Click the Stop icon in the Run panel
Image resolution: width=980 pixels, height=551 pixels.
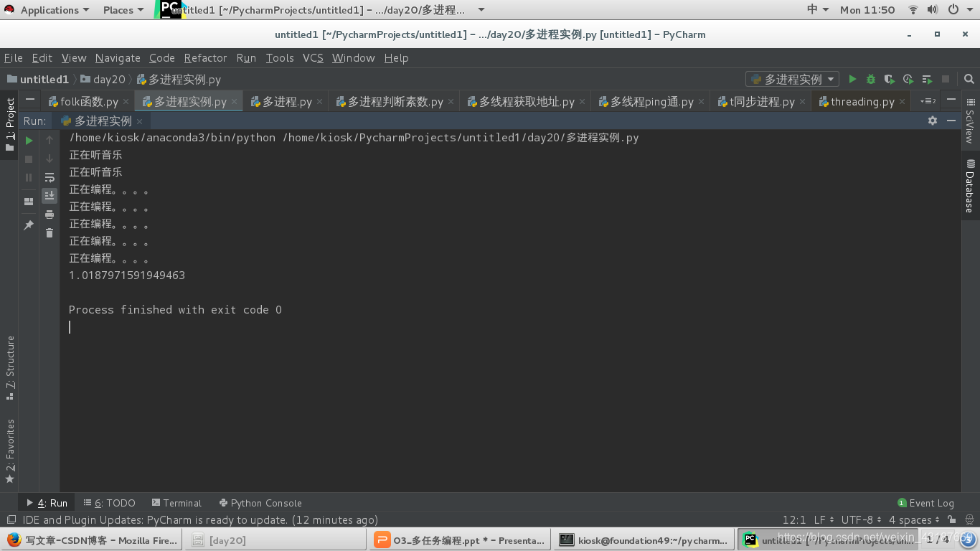tap(29, 159)
